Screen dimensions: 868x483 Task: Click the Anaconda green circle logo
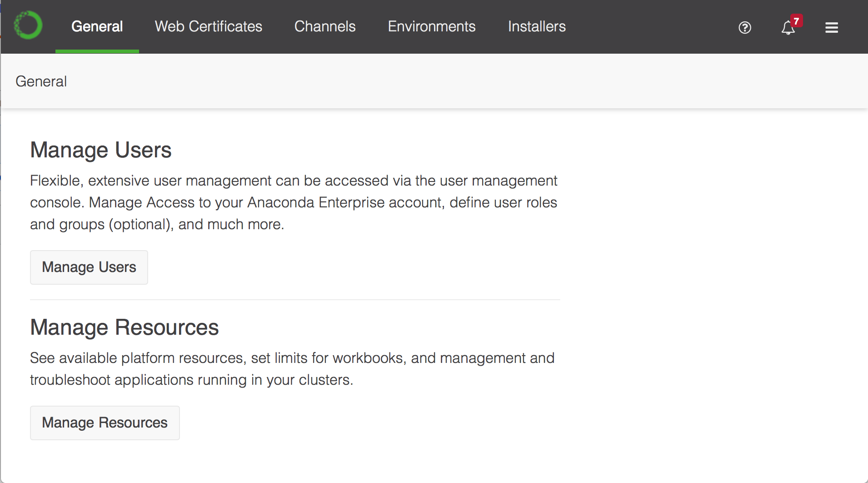pyautogui.click(x=28, y=25)
